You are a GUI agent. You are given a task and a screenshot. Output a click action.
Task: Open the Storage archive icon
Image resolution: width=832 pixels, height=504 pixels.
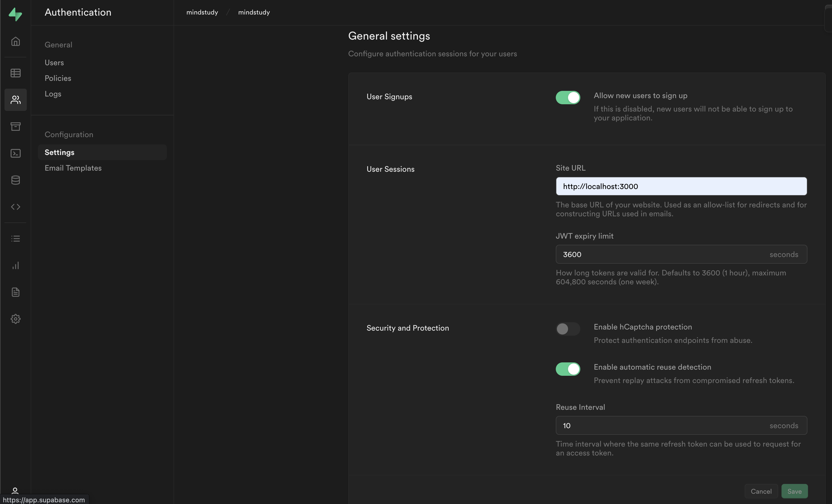(16, 126)
